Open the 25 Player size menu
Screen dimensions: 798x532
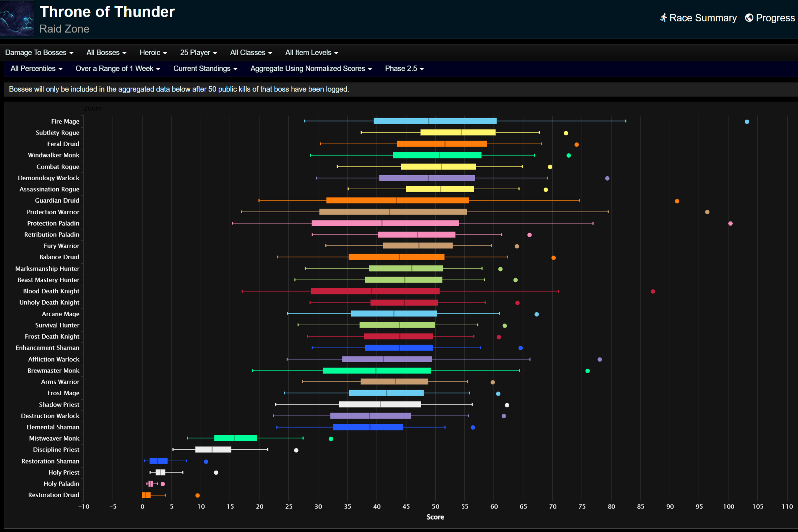(198, 53)
